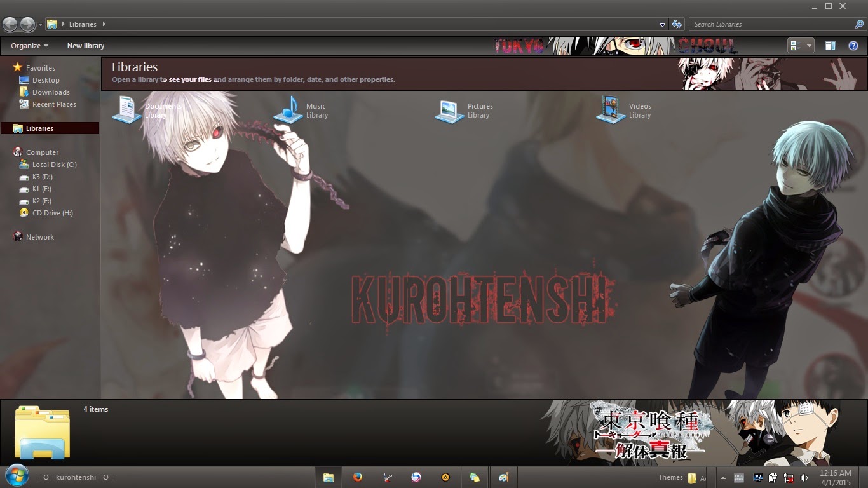
Task: Click the Favorites star icon
Action: click(x=18, y=67)
